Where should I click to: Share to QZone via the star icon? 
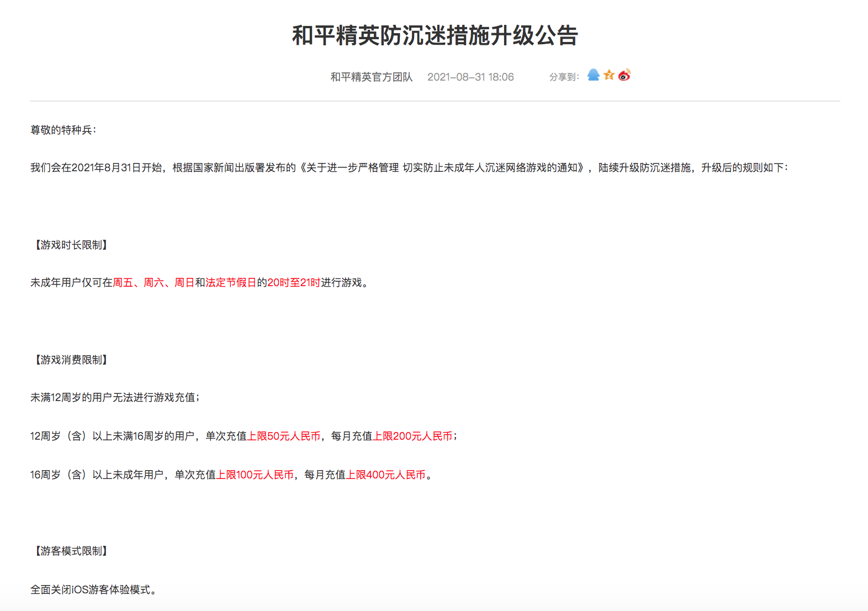pos(609,75)
